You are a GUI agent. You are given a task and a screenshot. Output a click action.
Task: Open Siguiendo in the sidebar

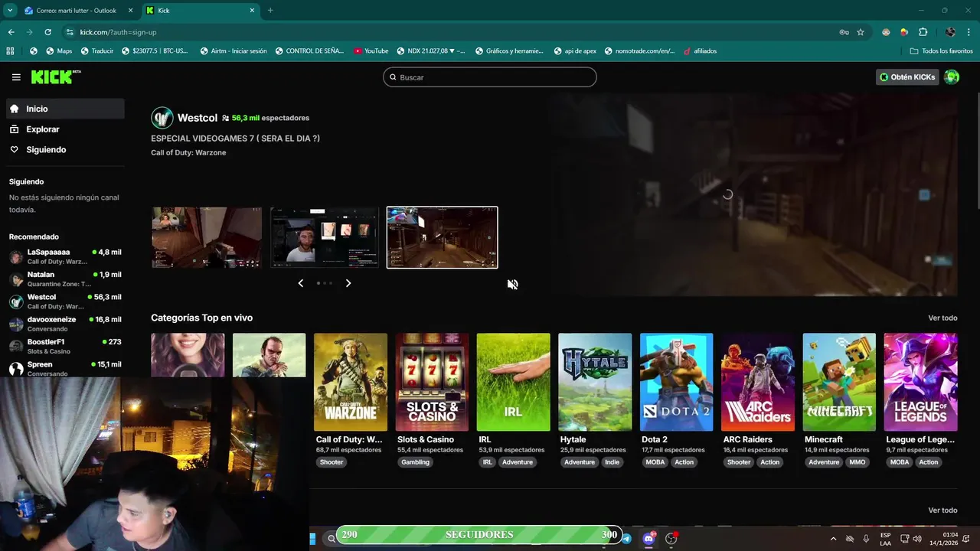[65, 150]
